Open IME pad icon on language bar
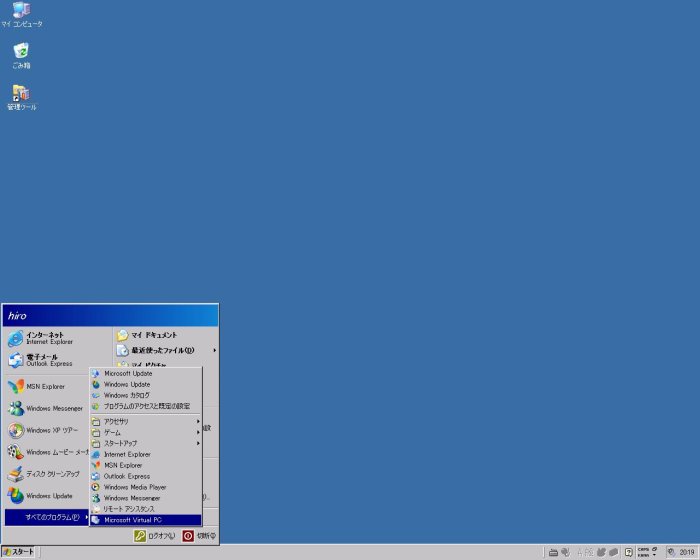This screenshot has width=700, height=560. [601, 552]
